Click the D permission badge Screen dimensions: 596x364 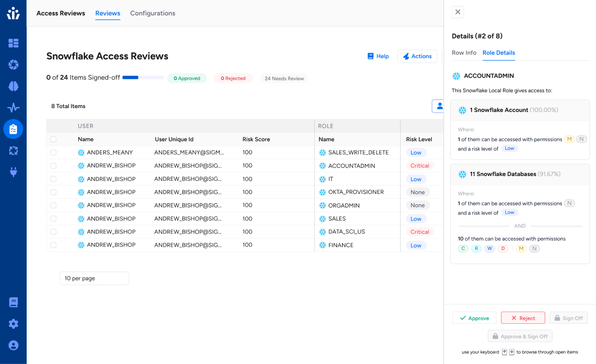click(503, 249)
